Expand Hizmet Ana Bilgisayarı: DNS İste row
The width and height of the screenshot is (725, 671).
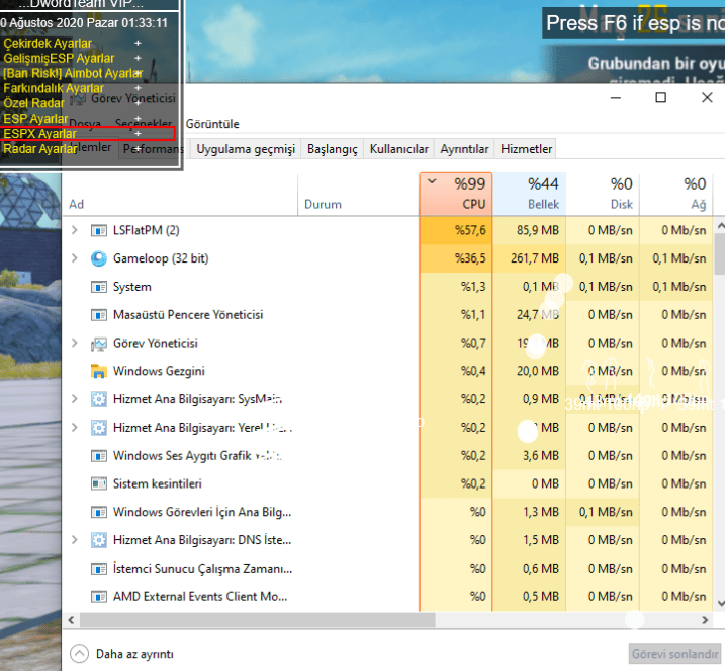coord(74,539)
